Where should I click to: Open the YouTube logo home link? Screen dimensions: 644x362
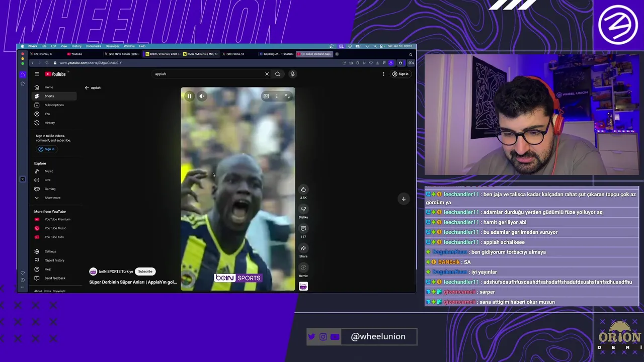[55, 74]
